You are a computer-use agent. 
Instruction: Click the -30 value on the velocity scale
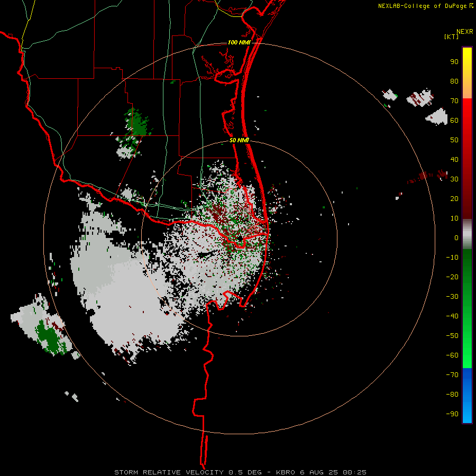(x=452, y=297)
